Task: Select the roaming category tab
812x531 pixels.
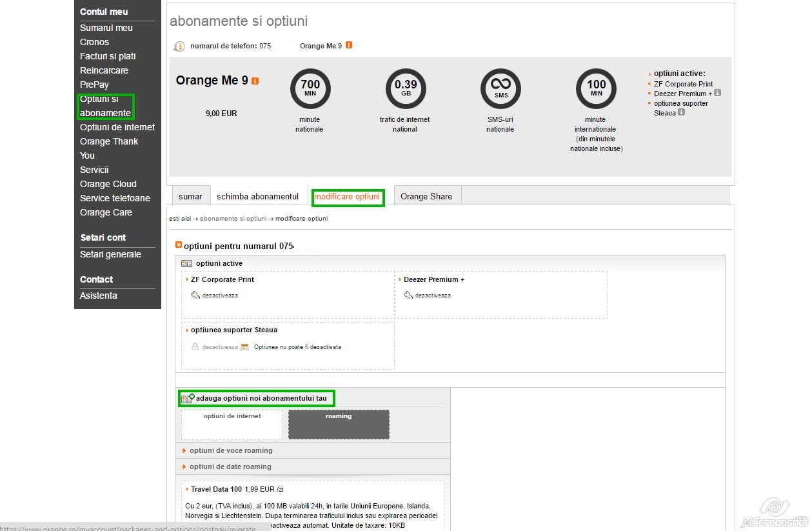Action: (339, 425)
